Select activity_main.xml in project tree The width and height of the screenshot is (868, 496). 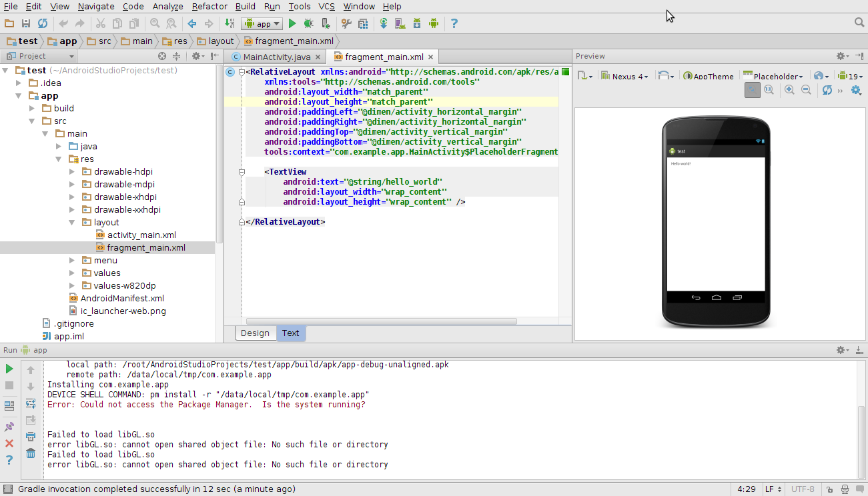click(141, 235)
